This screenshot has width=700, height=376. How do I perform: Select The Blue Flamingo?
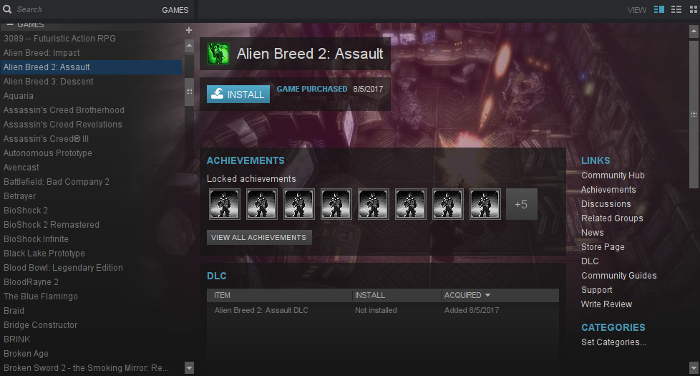tap(92, 296)
